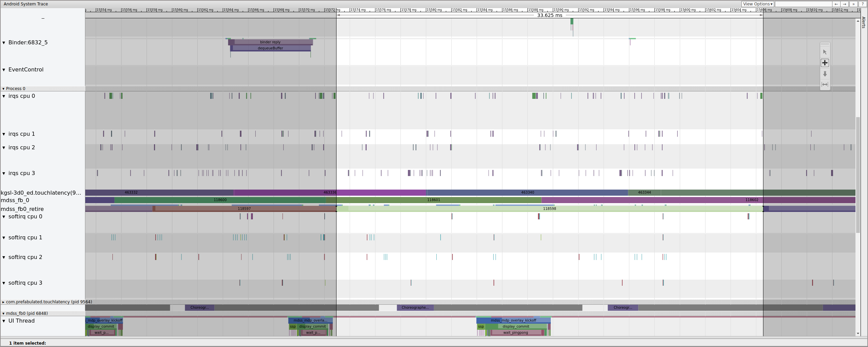This screenshot has height=347, width=868.
Task: Collapse the mdss_fb0 process group
Action: (x=3, y=313)
